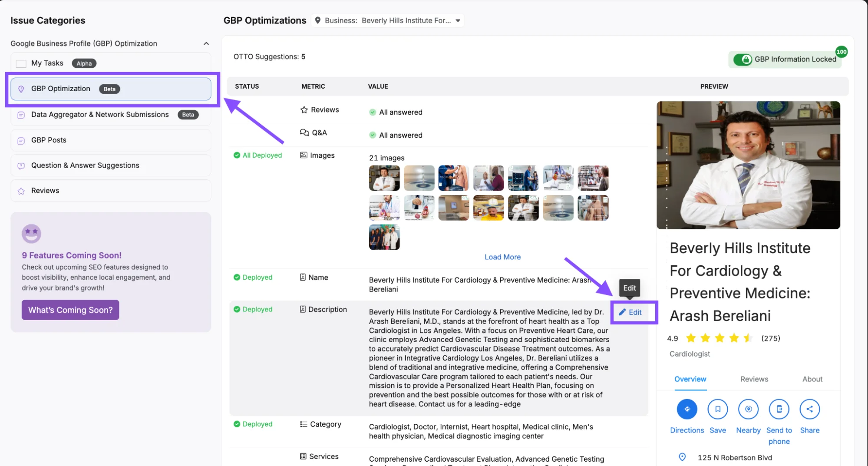The image size is (868, 466).
Task: Open GBP Posts category
Action: click(111, 140)
